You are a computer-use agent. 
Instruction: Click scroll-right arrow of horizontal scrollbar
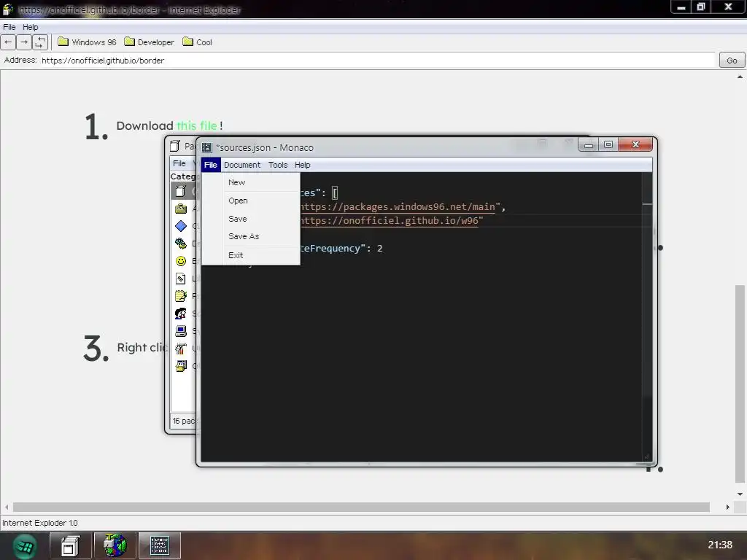pyautogui.click(x=727, y=507)
